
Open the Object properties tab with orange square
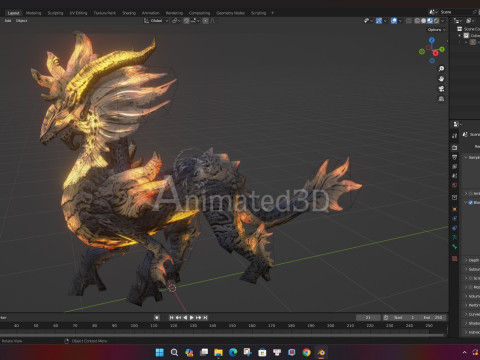tap(454, 209)
